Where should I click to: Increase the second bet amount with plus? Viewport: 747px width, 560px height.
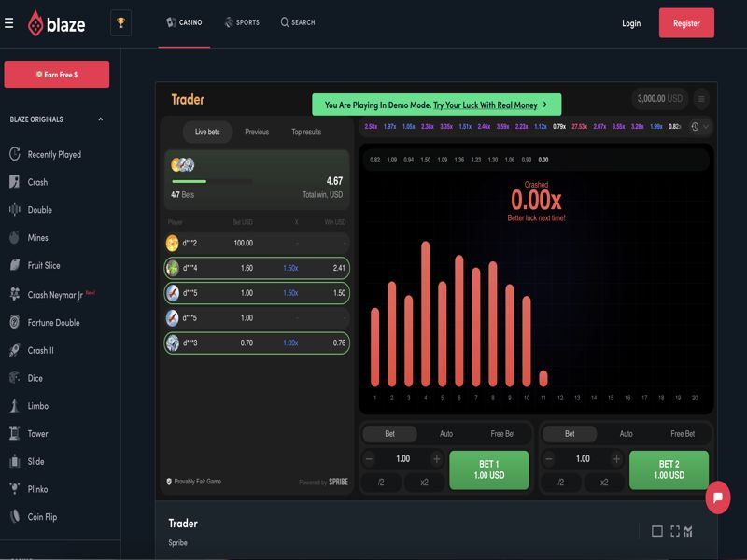coord(616,459)
